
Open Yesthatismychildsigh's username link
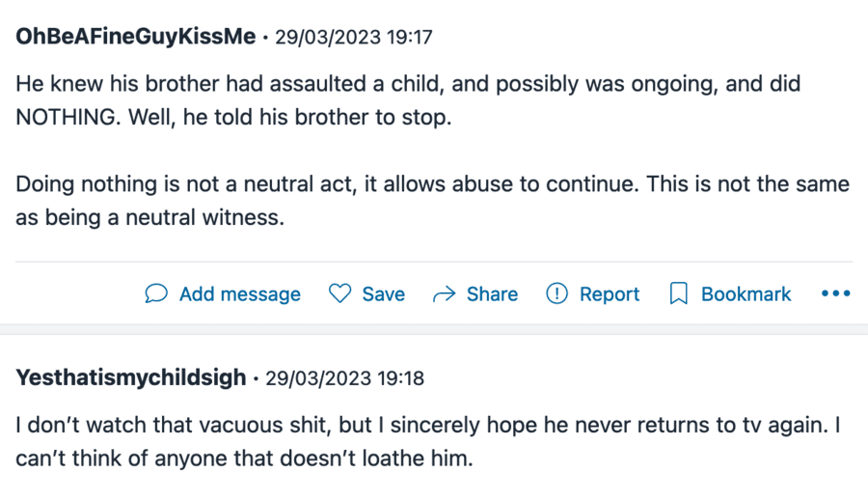click(x=131, y=377)
